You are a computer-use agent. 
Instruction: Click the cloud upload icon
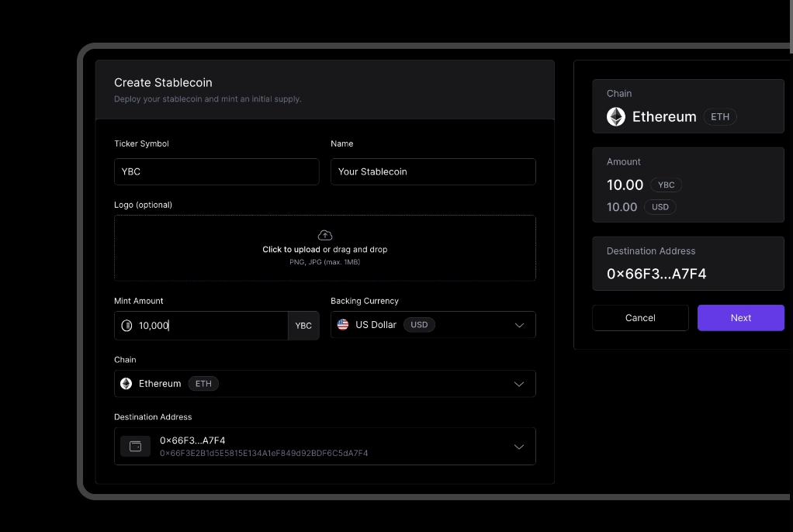pyautogui.click(x=324, y=235)
